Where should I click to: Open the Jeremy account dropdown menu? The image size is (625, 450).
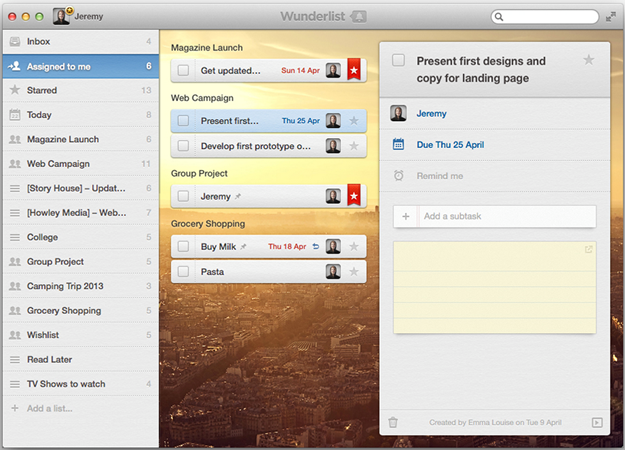tap(78, 17)
